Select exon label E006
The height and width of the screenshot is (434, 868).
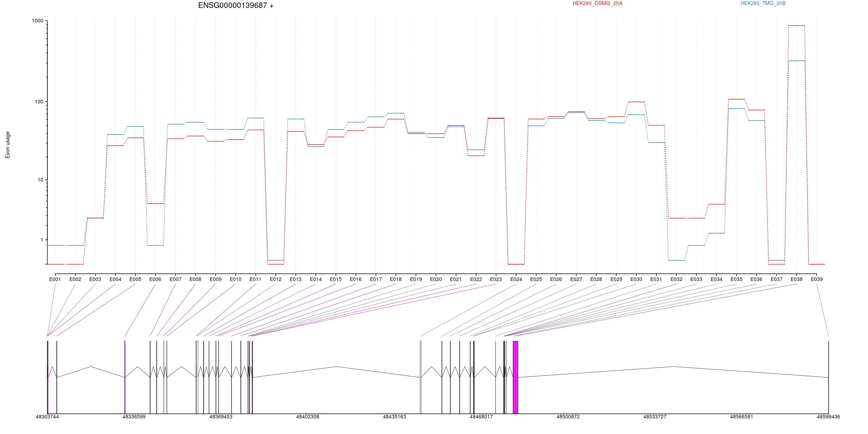(x=155, y=279)
